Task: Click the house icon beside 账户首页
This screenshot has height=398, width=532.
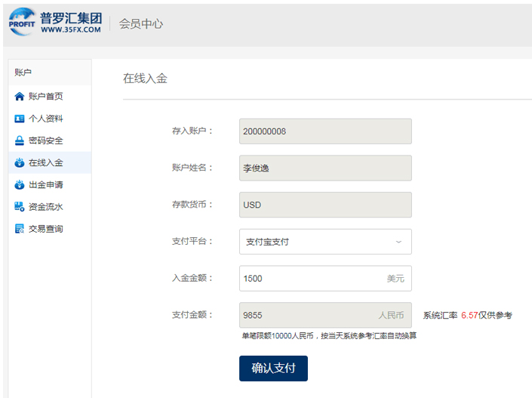Action: [x=20, y=97]
